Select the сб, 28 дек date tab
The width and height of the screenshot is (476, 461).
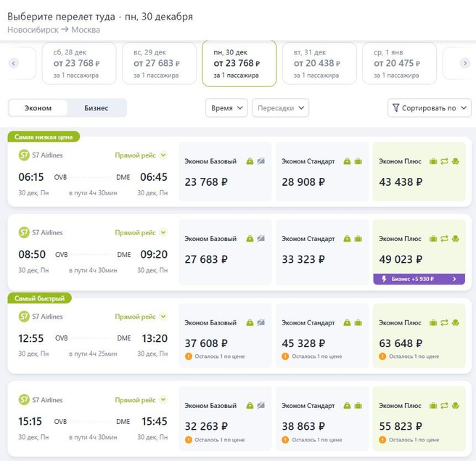78,64
